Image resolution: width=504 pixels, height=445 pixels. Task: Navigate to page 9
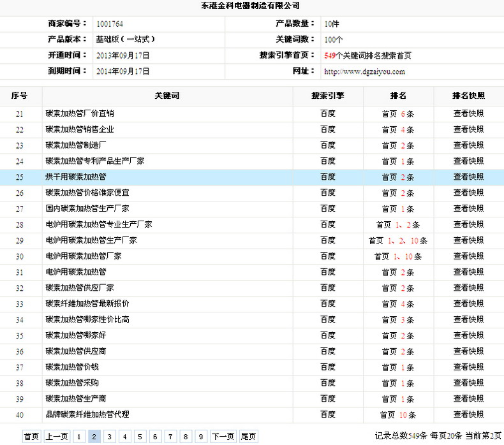[201, 436]
